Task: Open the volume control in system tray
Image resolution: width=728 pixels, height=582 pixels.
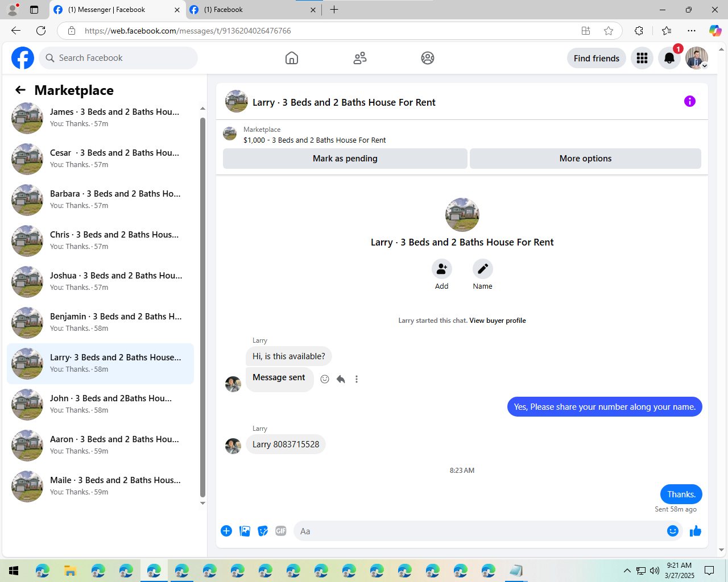Action: tap(655, 571)
